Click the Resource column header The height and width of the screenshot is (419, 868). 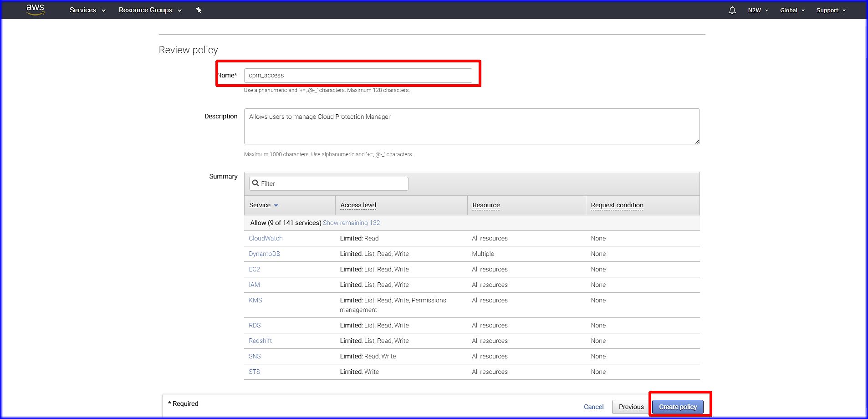(486, 205)
